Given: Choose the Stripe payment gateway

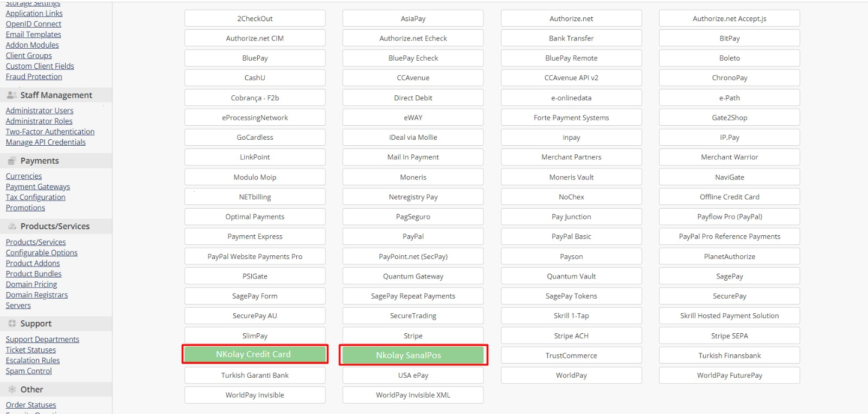Looking at the screenshot, I should click(x=413, y=336).
